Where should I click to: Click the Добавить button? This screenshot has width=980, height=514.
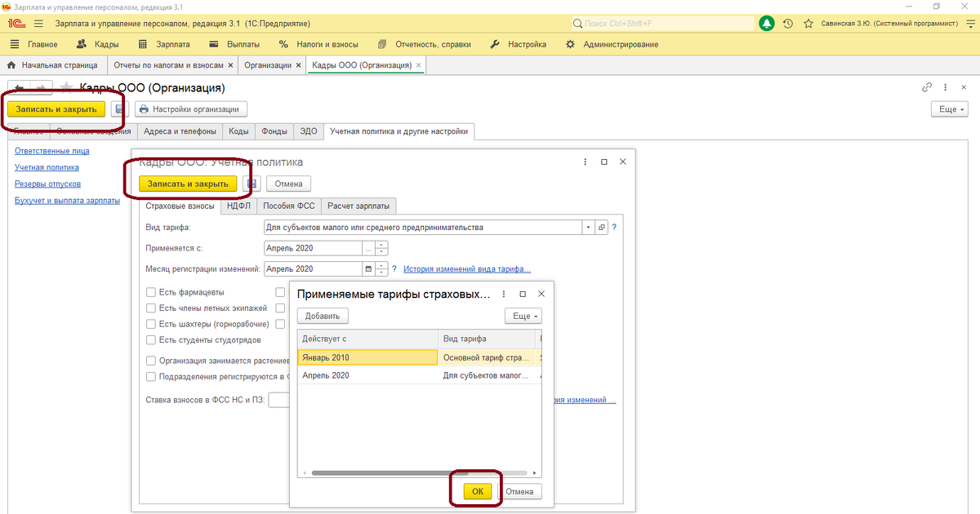coord(323,316)
